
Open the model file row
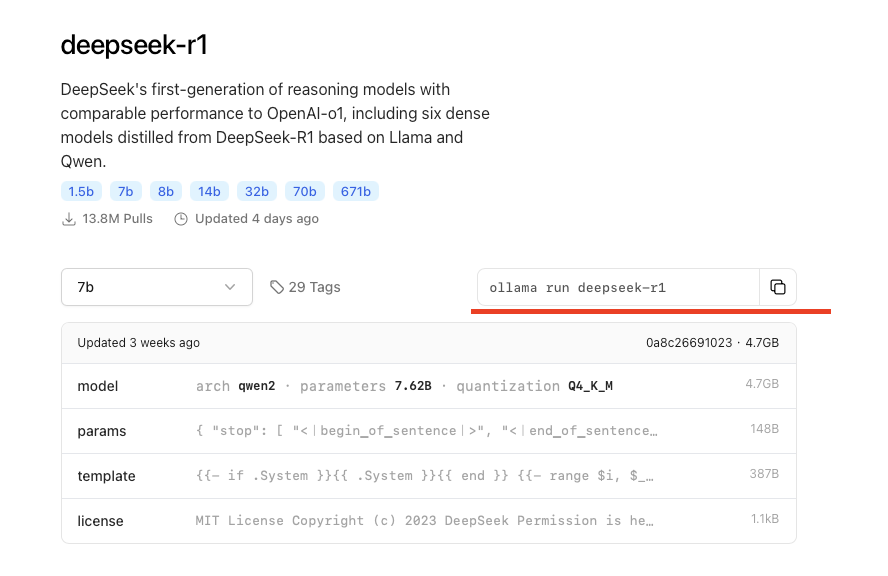pyautogui.click(x=428, y=386)
